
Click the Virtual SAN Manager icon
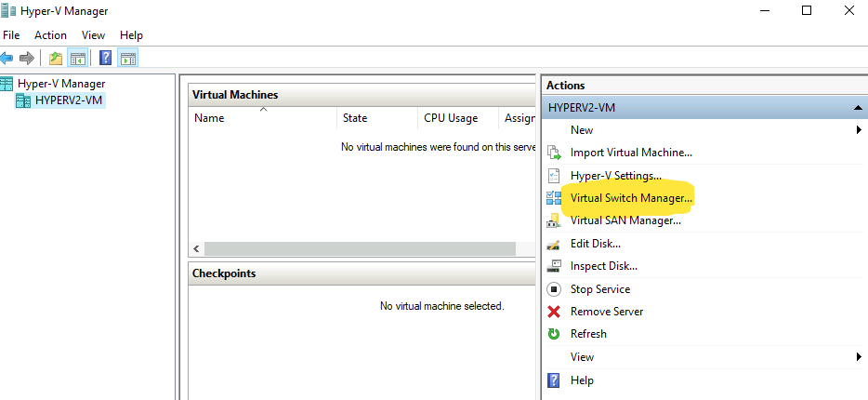554,220
